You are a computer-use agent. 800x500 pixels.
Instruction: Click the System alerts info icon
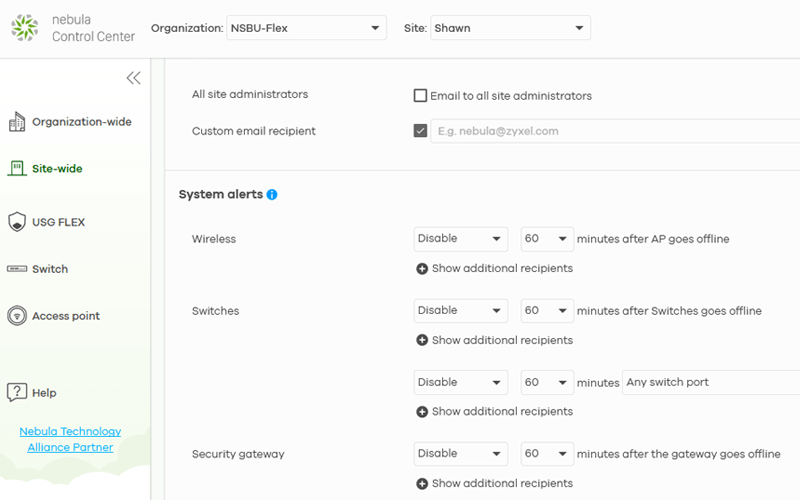coord(272,194)
